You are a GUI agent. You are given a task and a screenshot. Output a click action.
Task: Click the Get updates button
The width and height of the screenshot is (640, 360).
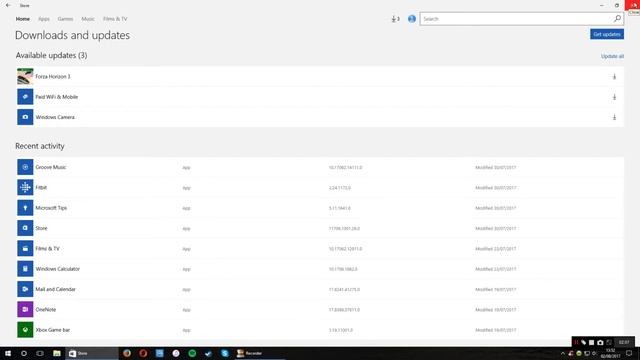click(x=607, y=34)
